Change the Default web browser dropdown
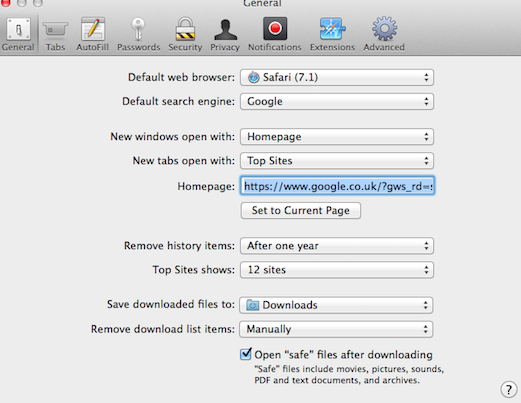521x403 pixels. 337,77
